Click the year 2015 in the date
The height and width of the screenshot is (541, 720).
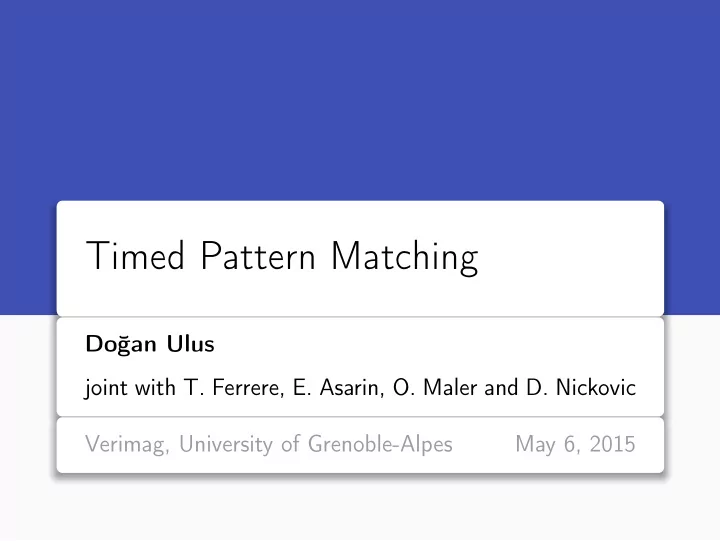(x=613, y=444)
